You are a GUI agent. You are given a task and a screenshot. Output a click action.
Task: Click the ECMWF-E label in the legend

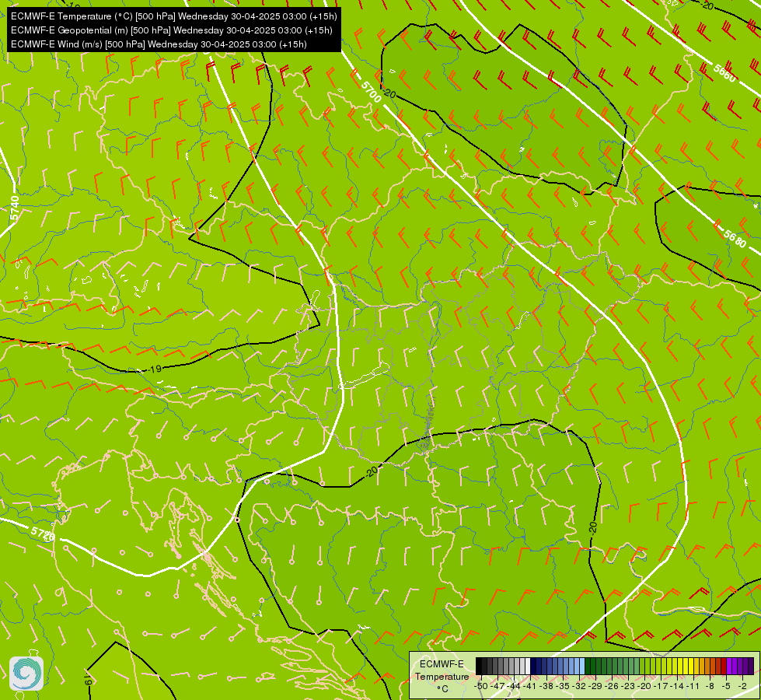[x=442, y=664]
